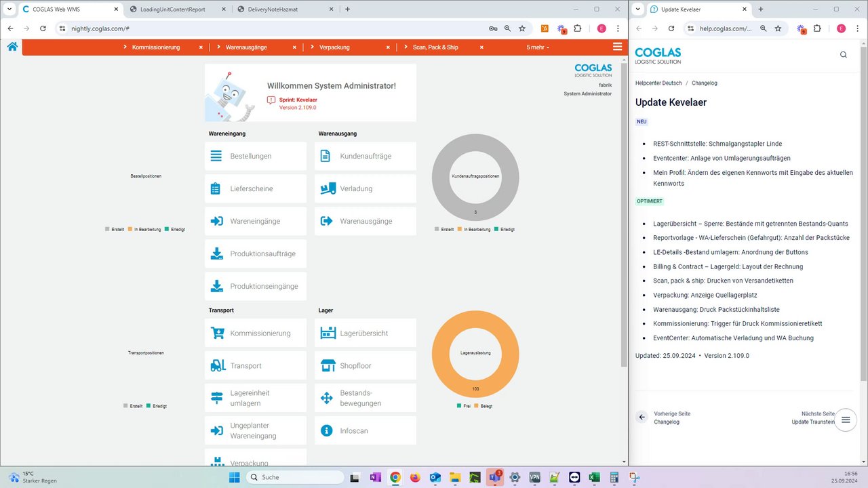The image size is (868, 488).
Task: Switch to the Warenausgänge tab
Action: click(x=246, y=47)
